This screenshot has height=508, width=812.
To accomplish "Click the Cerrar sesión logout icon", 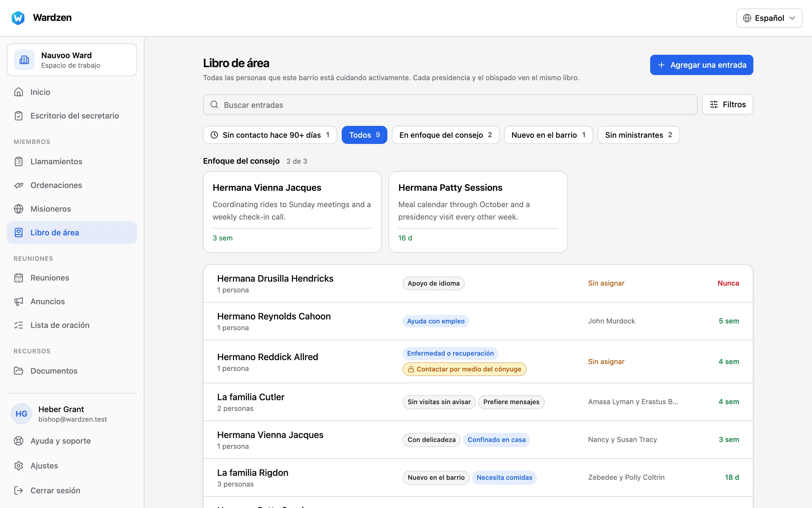I will point(19,490).
